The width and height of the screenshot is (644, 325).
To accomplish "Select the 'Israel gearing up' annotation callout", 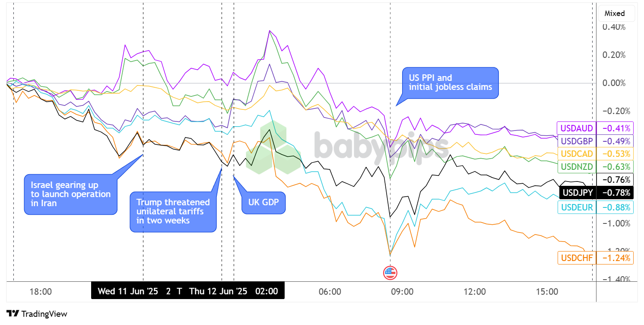I will 70,194.
